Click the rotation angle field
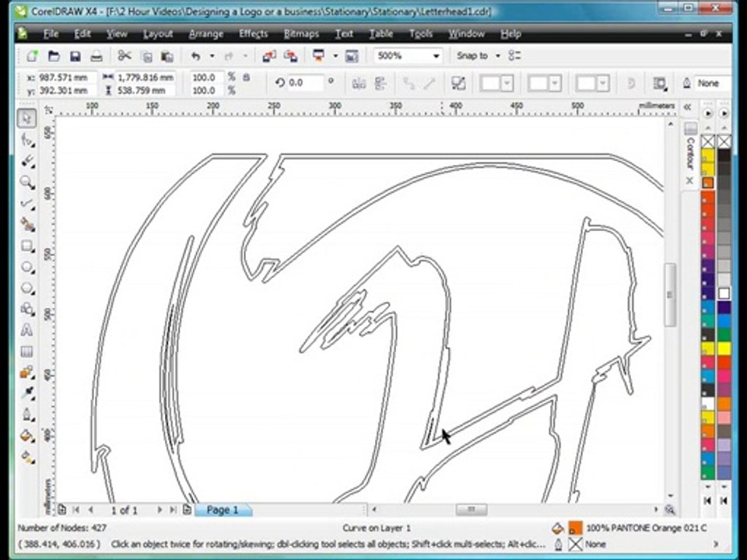 click(305, 83)
